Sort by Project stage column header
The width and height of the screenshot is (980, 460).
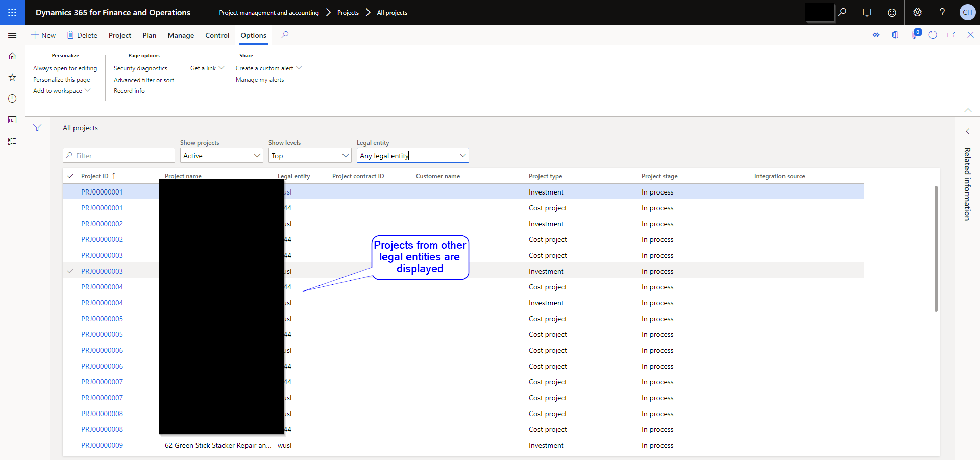coord(659,176)
